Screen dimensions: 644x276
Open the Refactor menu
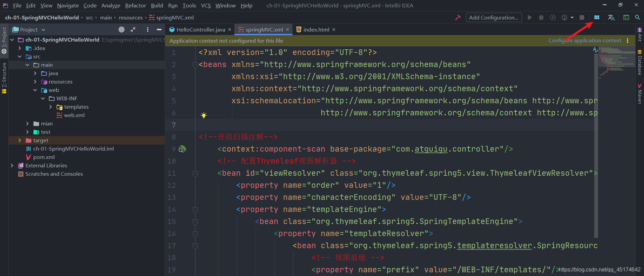(135, 5)
